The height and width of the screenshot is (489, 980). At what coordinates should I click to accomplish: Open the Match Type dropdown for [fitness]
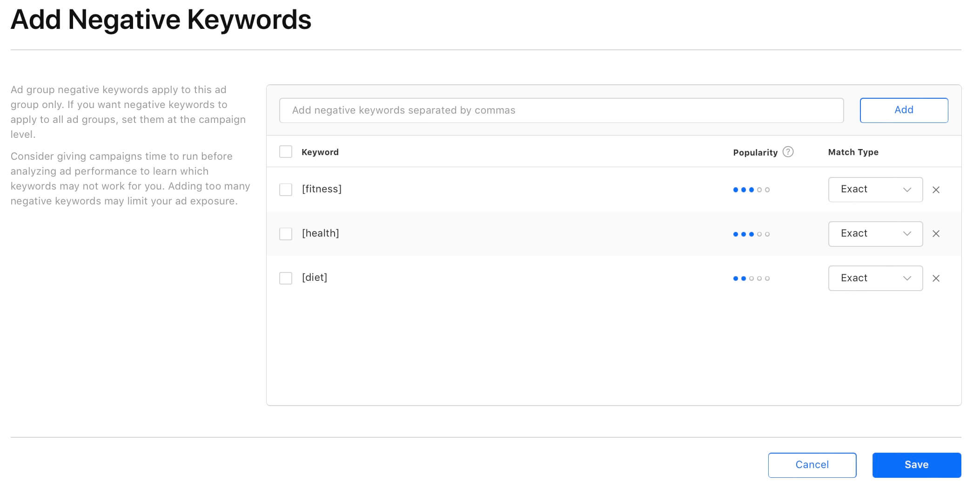coord(875,190)
